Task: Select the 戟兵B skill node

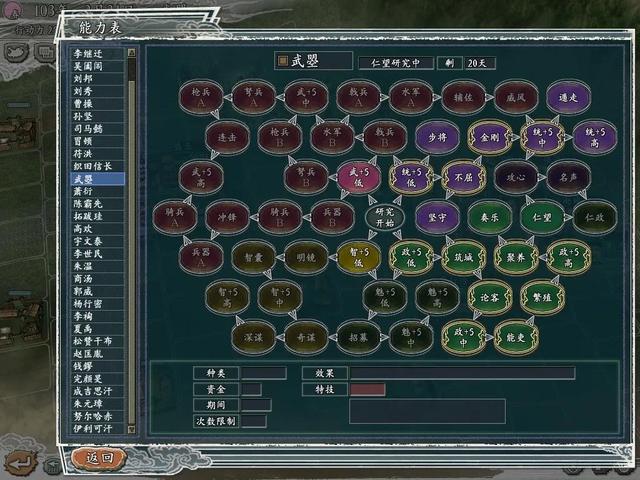Action: tap(385, 138)
